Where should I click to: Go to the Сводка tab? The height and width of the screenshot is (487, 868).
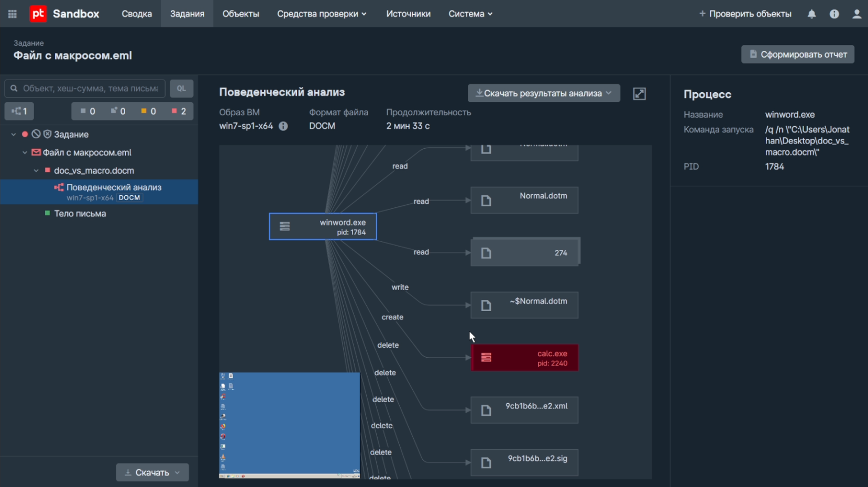(x=137, y=14)
